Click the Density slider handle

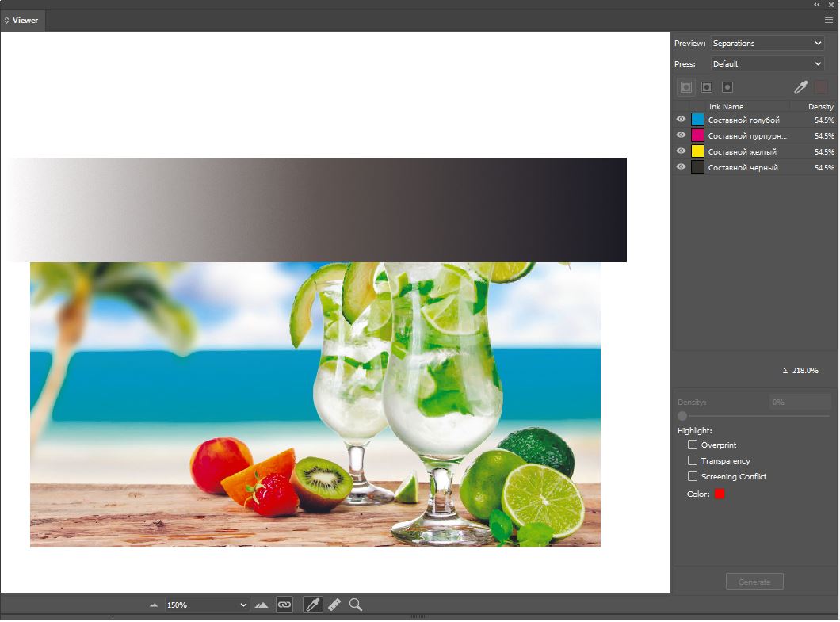682,416
